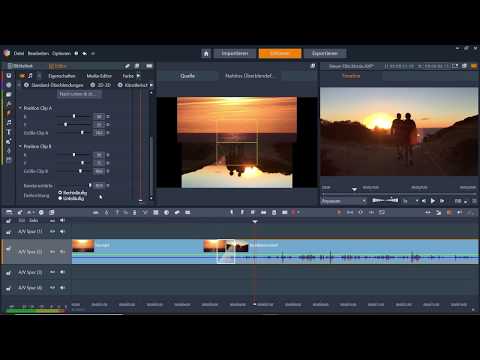Go to the Home screen icon

click(206, 53)
